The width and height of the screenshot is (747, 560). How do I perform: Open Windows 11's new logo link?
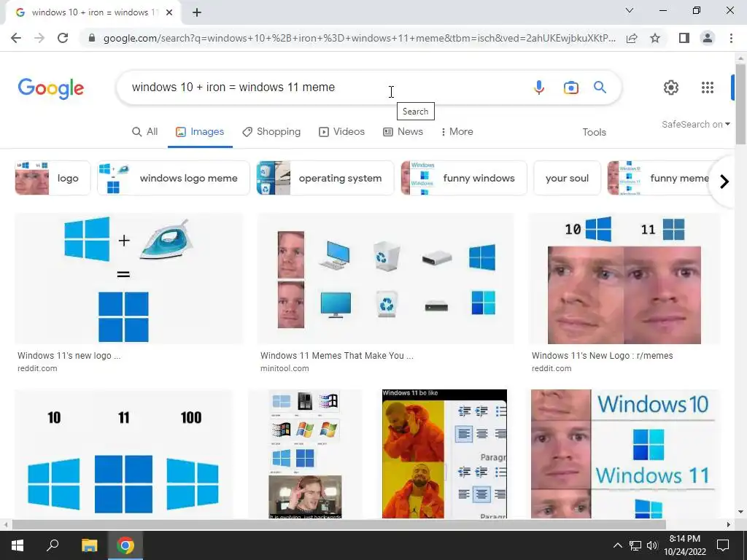(69, 356)
